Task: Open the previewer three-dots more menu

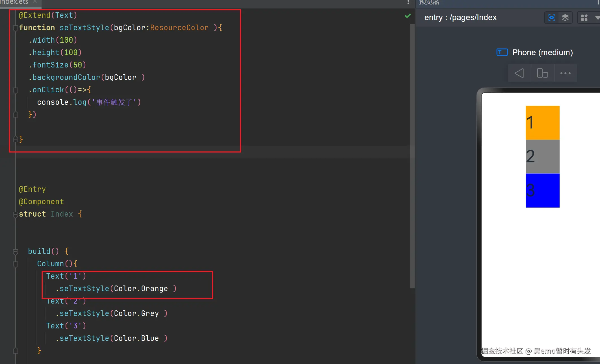Action: point(565,73)
